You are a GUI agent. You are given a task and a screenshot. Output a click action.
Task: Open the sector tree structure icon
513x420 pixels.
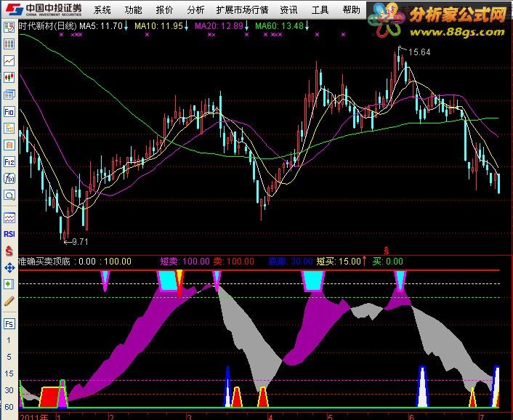(9, 128)
